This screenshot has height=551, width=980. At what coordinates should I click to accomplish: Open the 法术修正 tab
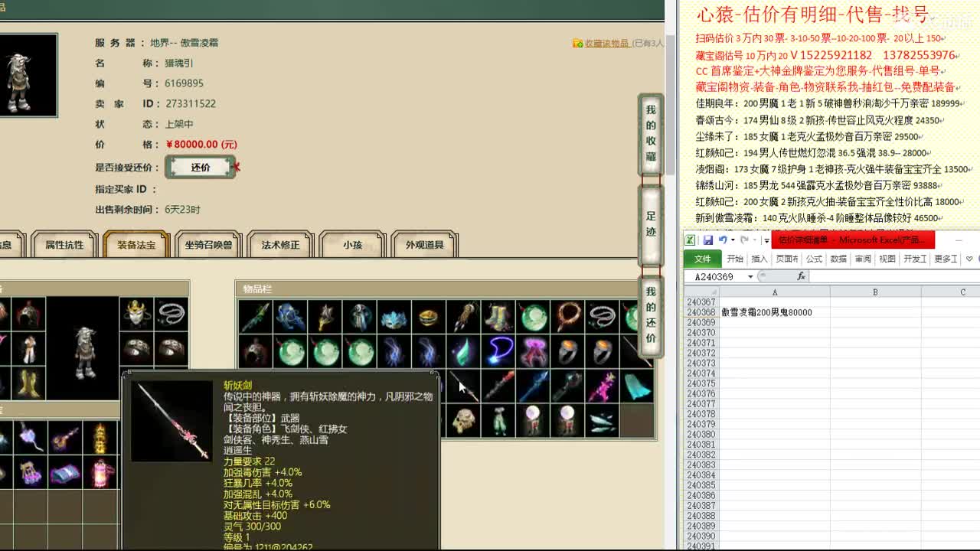click(280, 245)
